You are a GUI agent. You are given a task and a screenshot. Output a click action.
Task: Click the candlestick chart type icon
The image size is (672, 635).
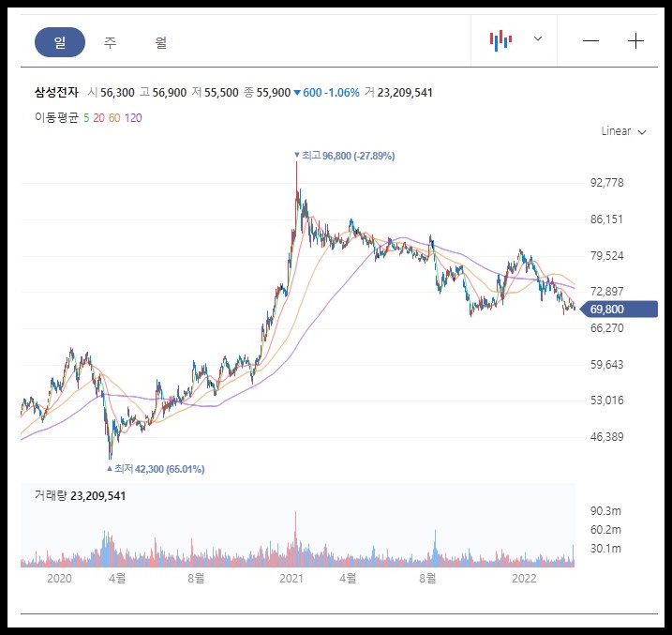pos(500,40)
